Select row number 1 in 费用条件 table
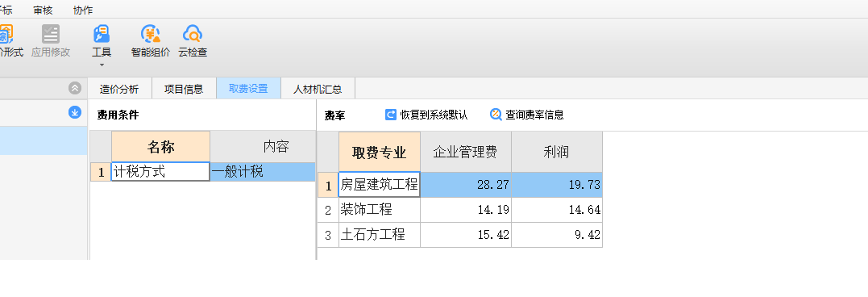The width and height of the screenshot is (868, 297). pos(101,172)
